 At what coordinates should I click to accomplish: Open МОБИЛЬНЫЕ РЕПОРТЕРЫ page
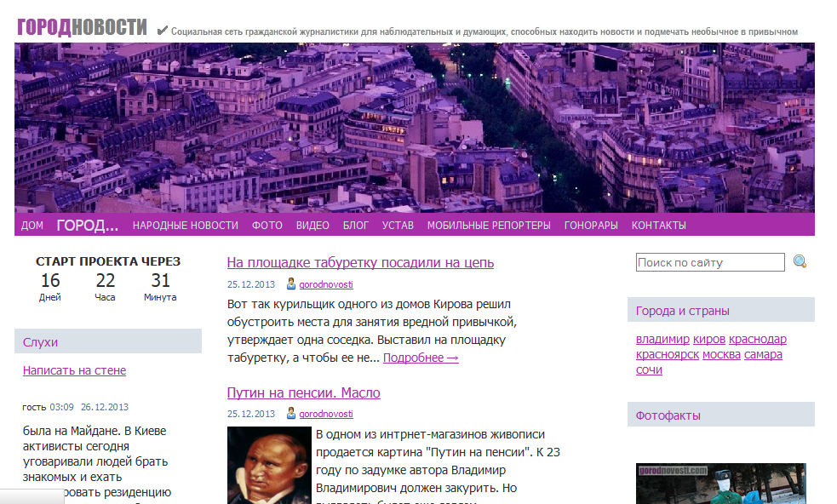coord(489,226)
